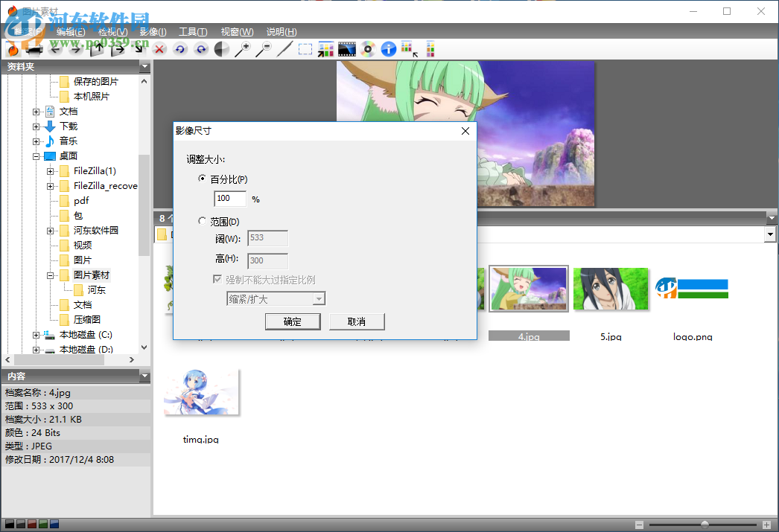
Task: Expand the 音乐 tree node
Action: pyautogui.click(x=36, y=141)
